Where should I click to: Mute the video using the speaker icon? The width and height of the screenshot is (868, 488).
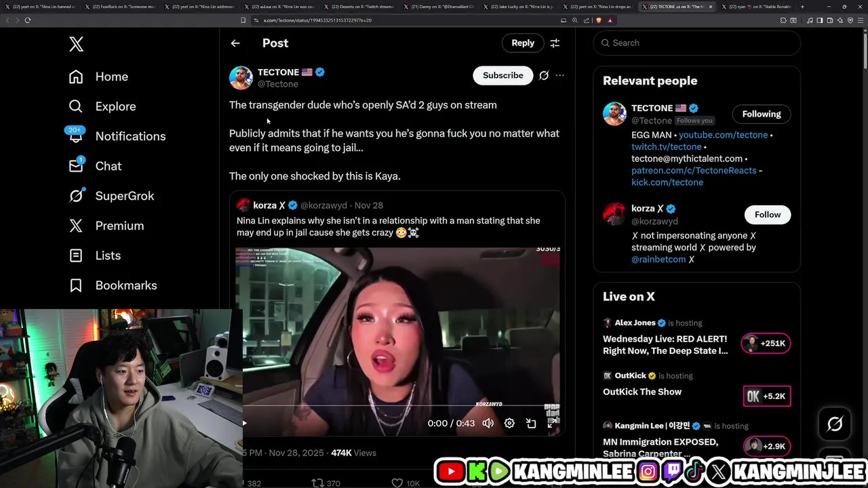488,423
